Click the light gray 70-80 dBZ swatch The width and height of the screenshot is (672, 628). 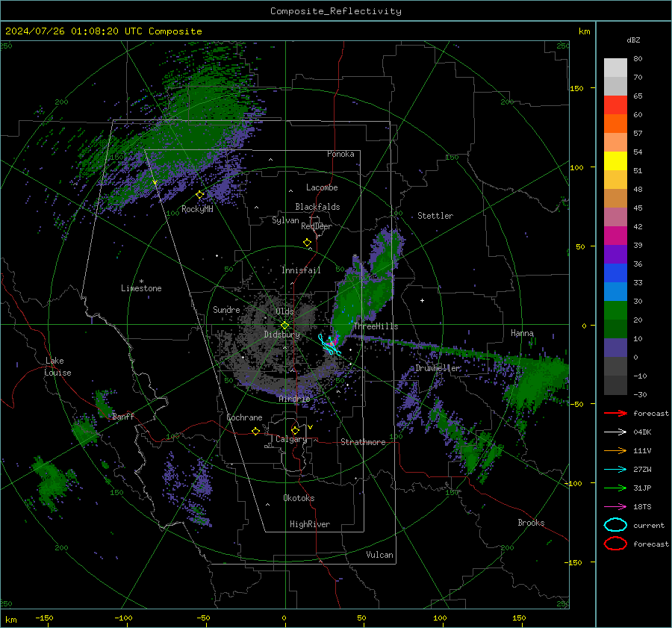615,68
